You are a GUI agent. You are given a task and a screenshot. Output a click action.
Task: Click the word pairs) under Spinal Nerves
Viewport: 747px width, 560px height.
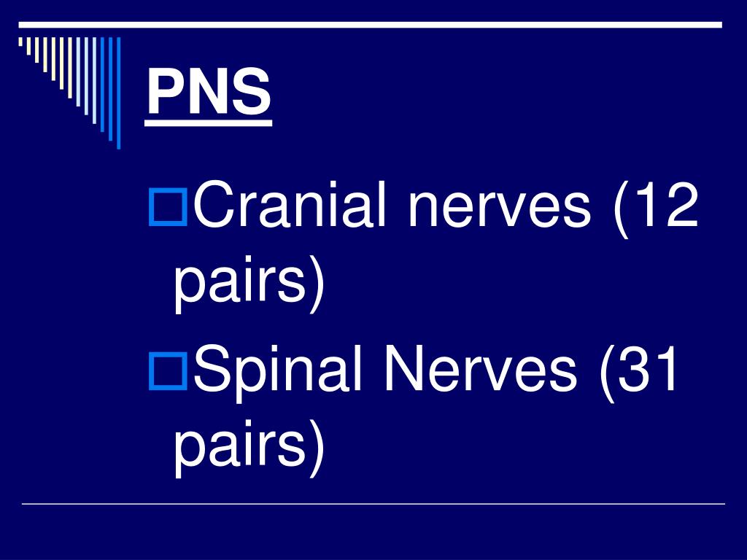pyautogui.click(x=249, y=448)
